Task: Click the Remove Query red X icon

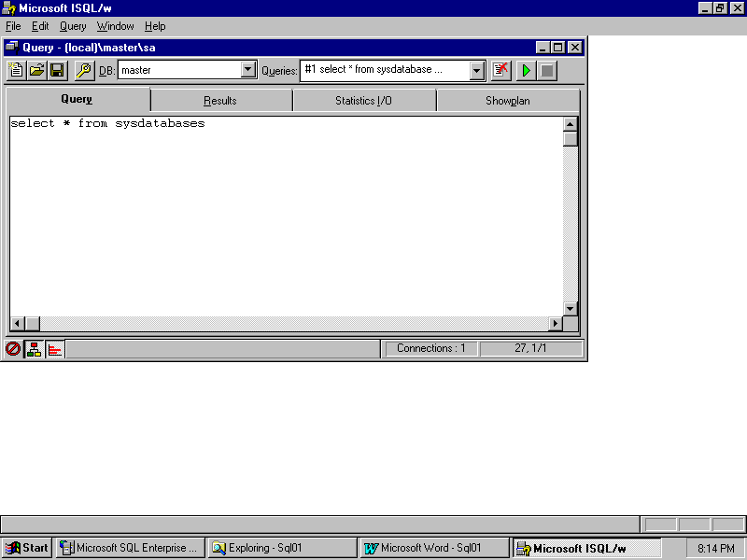Action: point(501,70)
